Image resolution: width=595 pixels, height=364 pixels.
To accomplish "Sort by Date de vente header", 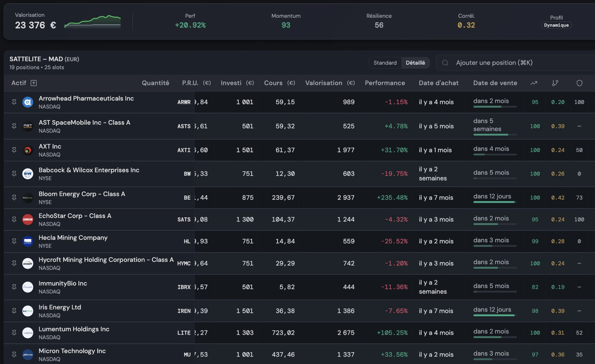I will pos(495,83).
